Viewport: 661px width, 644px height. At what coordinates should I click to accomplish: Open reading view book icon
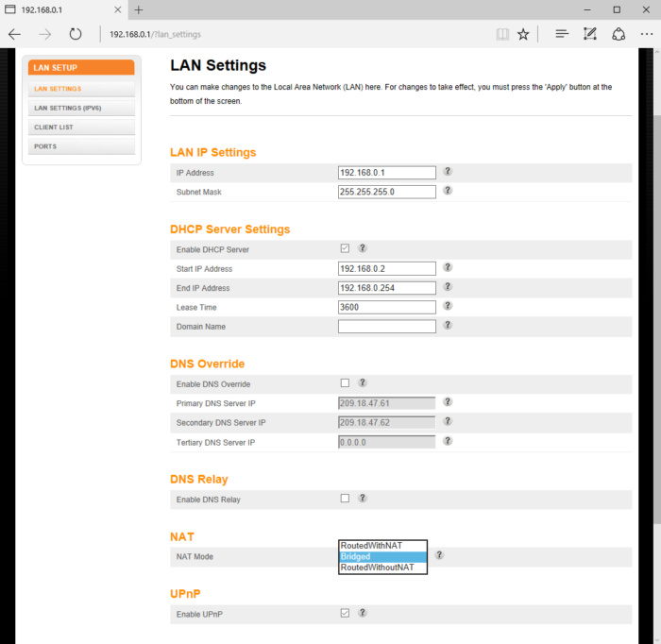(502, 34)
